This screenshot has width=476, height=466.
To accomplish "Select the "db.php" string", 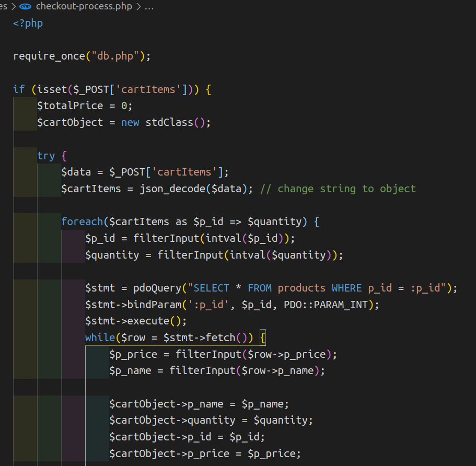I will point(115,56).
